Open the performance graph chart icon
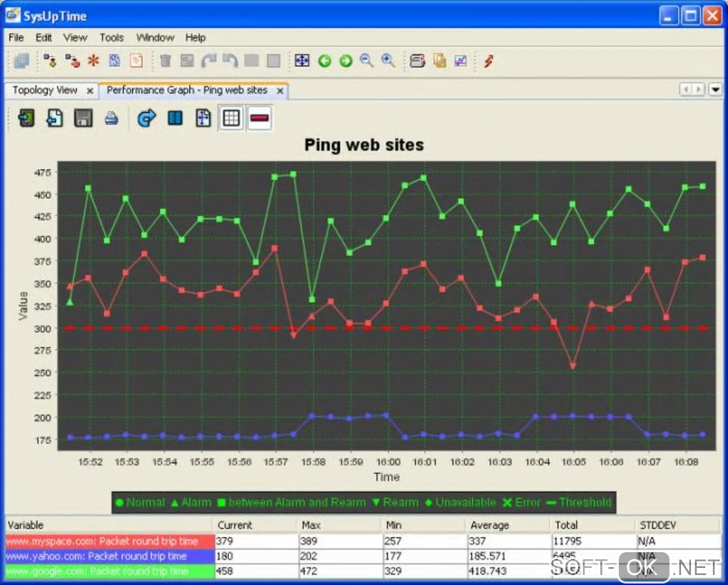 460,61
